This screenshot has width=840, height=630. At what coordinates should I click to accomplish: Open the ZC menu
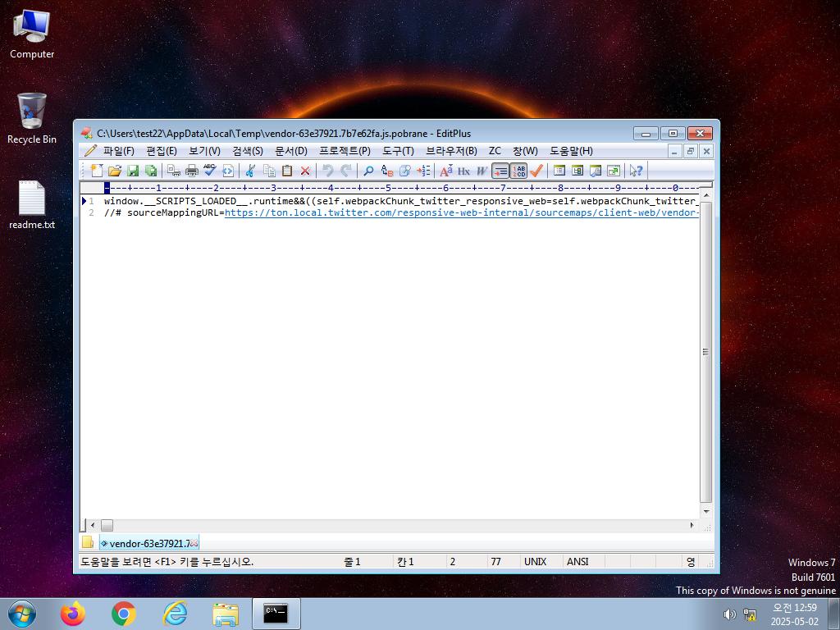tap(495, 151)
